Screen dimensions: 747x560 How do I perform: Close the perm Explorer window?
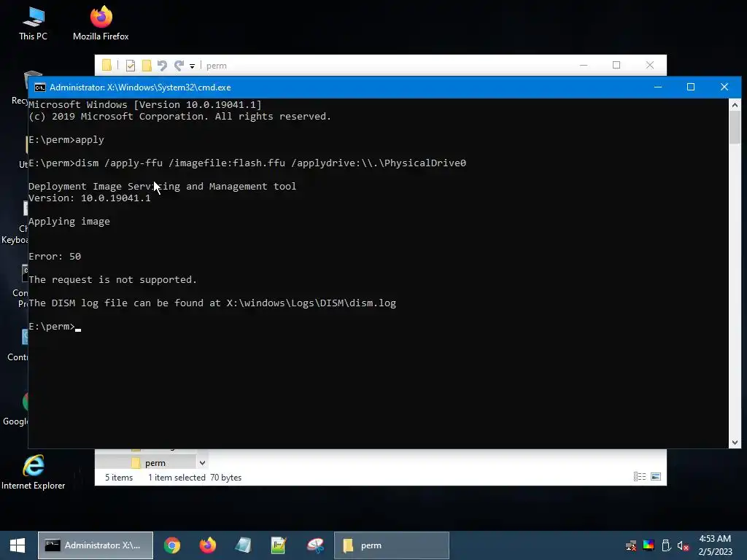(650, 65)
